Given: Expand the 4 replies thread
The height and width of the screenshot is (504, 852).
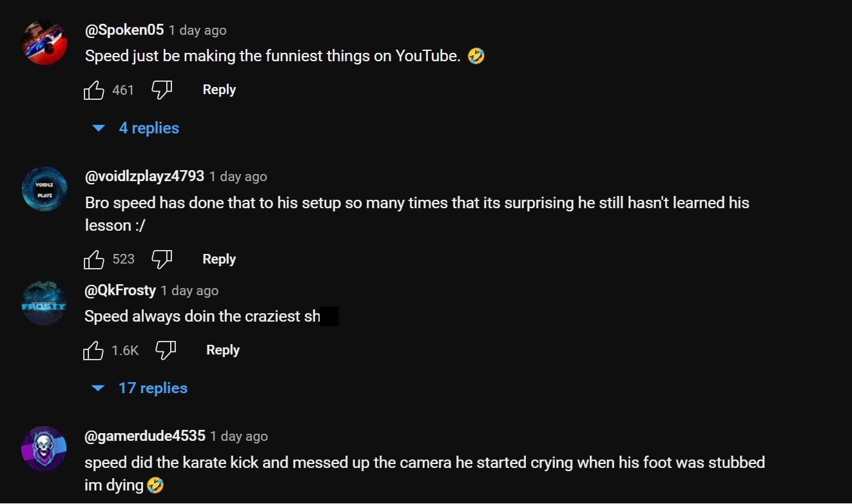Looking at the screenshot, I should 148,128.
